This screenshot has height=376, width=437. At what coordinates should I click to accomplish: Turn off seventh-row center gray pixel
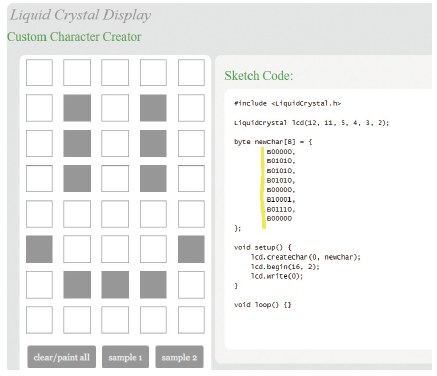pyautogui.click(x=115, y=285)
